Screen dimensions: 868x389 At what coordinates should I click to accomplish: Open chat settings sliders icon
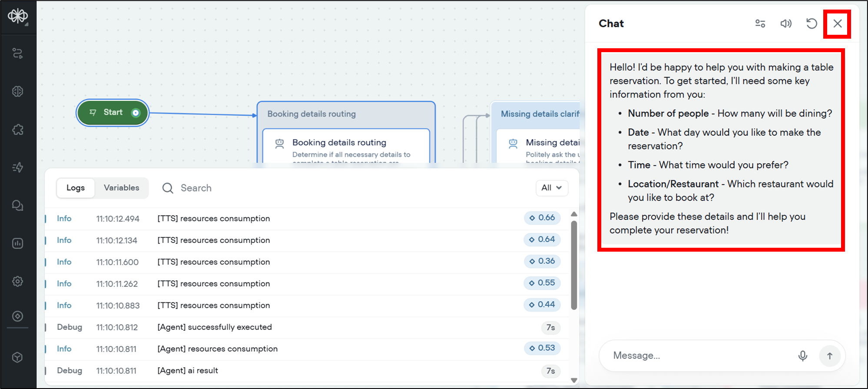pyautogui.click(x=760, y=23)
